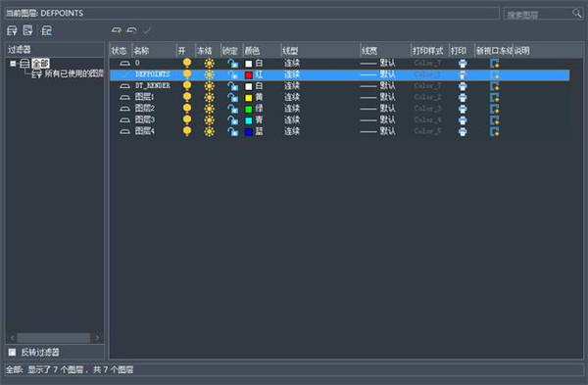Click the blue color swatch of 图层4

248,132
